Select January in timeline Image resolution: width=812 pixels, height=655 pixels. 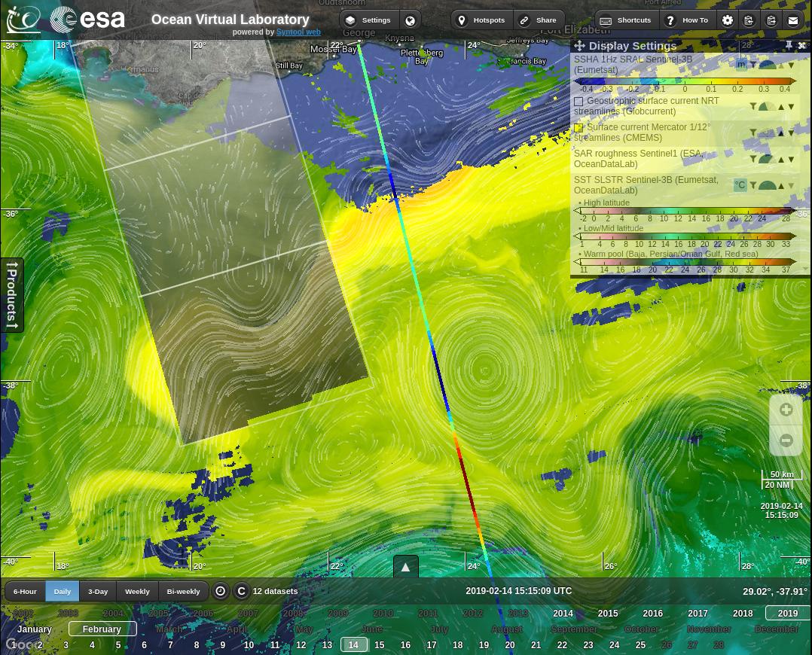(34, 629)
